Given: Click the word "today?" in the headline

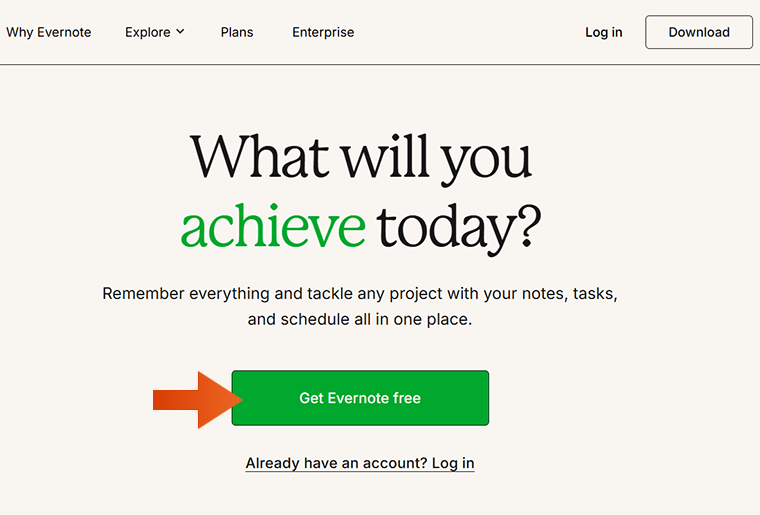Looking at the screenshot, I should tap(459, 229).
